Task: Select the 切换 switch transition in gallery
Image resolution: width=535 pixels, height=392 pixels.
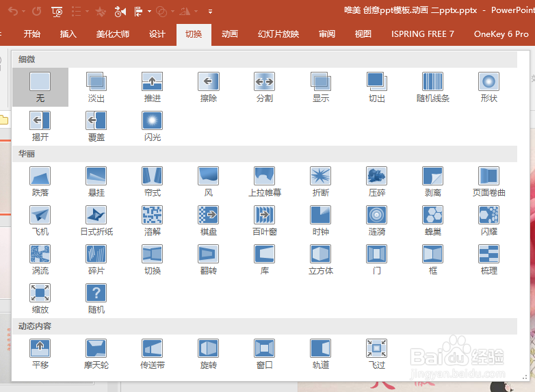Action: [x=152, y=260]
